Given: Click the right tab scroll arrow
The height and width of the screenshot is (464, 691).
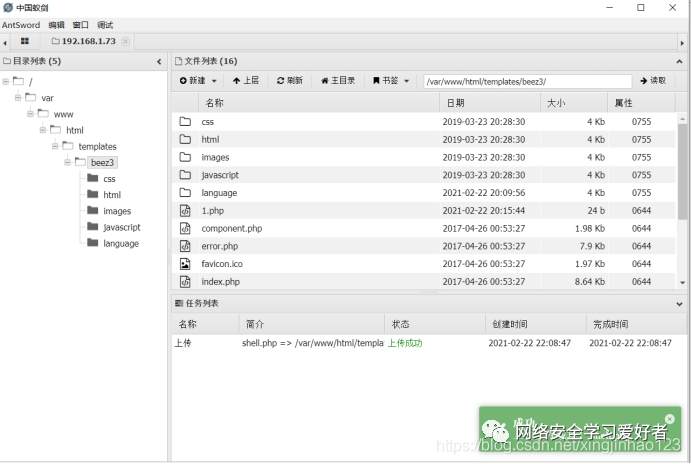Looking at the screenshot, I should click(x=682, y=43).
